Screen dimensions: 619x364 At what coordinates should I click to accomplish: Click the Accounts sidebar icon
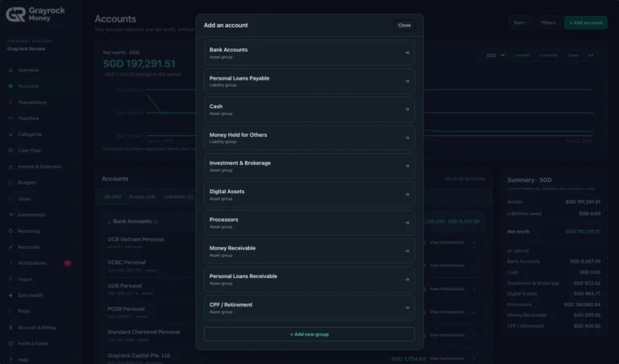coord(10,86)
